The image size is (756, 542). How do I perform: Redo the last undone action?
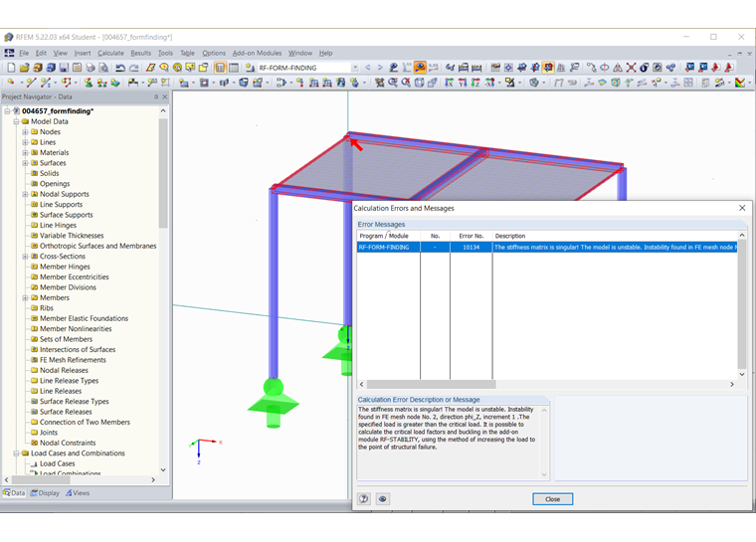tap(133, 68)
